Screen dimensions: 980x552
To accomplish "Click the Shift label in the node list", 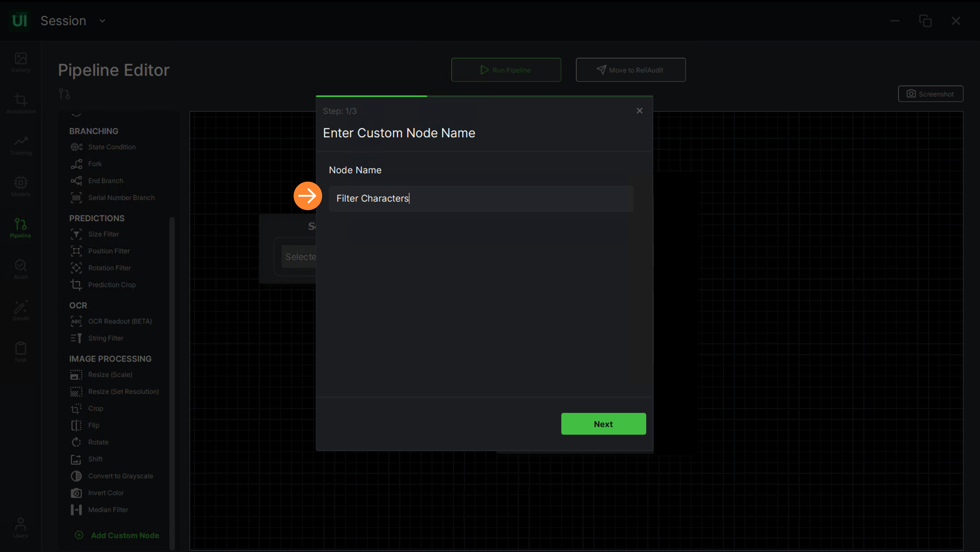I will point(95,459).
